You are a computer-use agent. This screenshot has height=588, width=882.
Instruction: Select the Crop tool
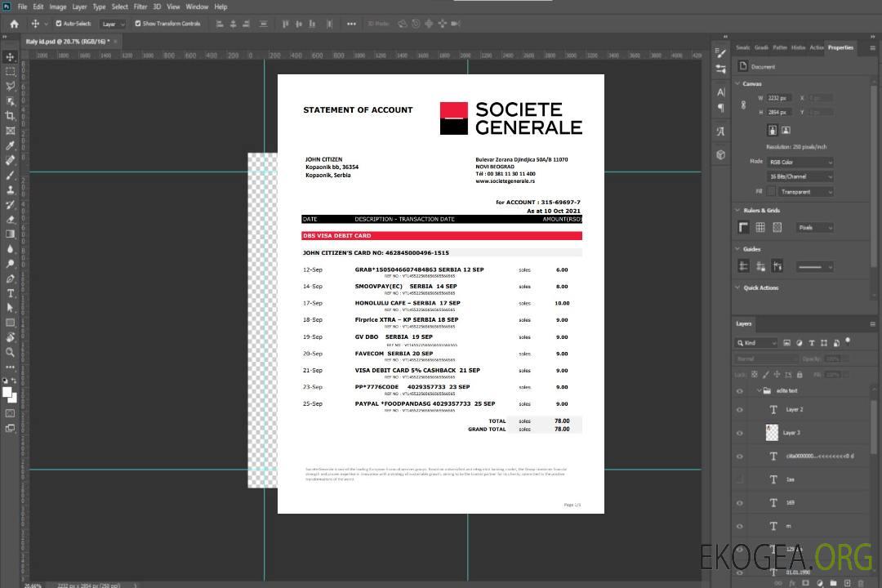(x=10, y=116)
